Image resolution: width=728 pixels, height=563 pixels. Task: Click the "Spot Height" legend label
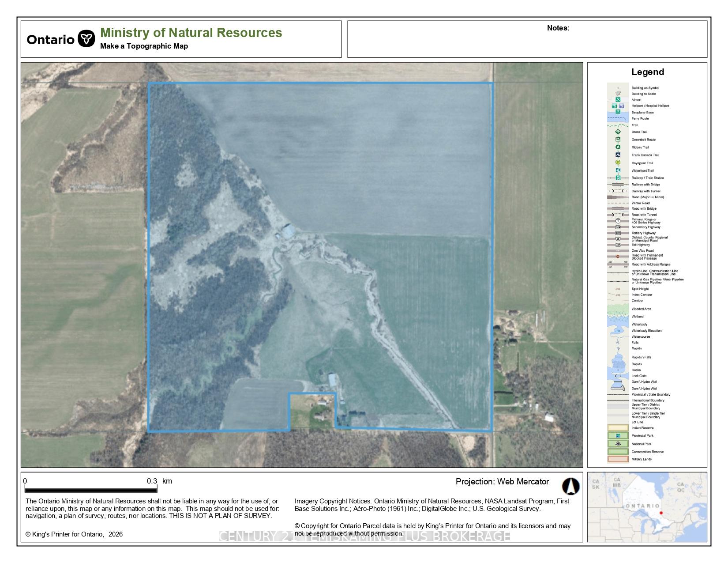click(x=640, y=289)
